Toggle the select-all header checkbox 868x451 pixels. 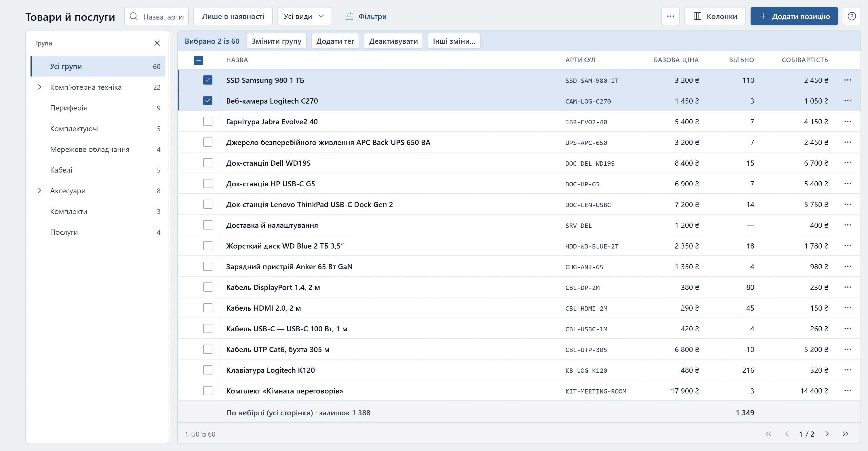(x=199, y=60)
